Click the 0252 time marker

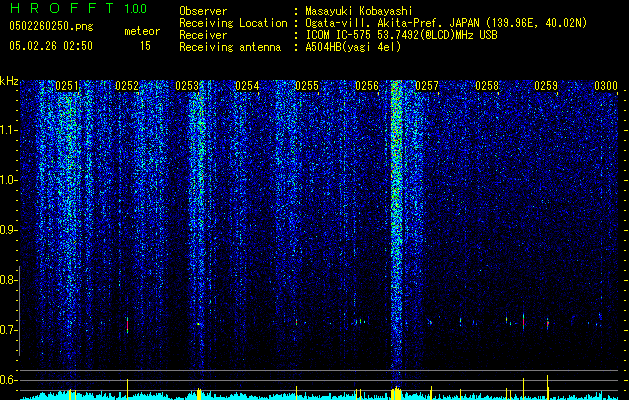point(127,86)
